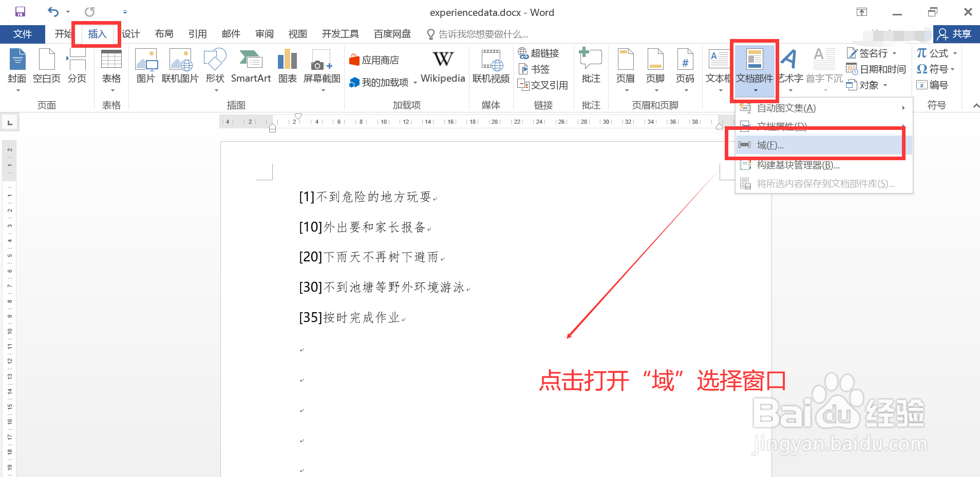This screenshot has height=477, width=980.
Task: Click the 超链接 hyperlink button
Action: tap(539, 53)
